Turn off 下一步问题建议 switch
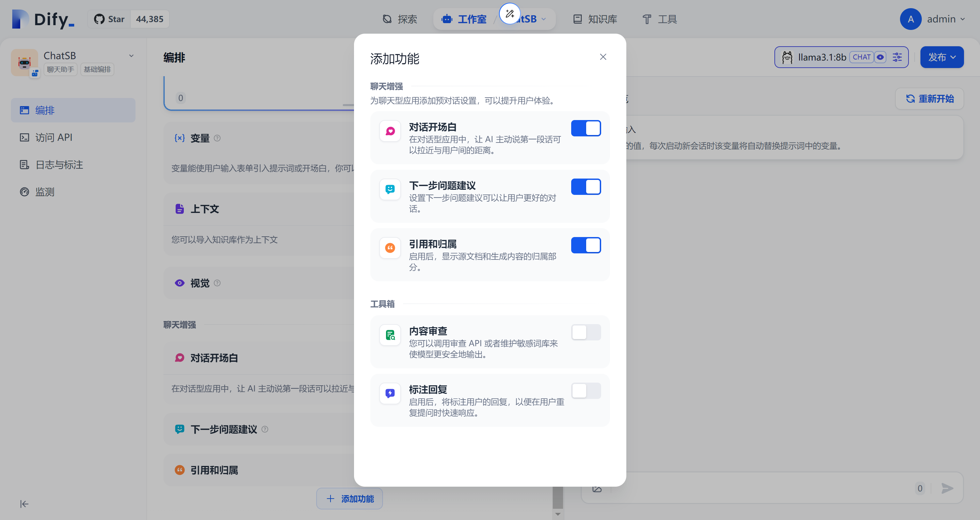 (585, 187)
